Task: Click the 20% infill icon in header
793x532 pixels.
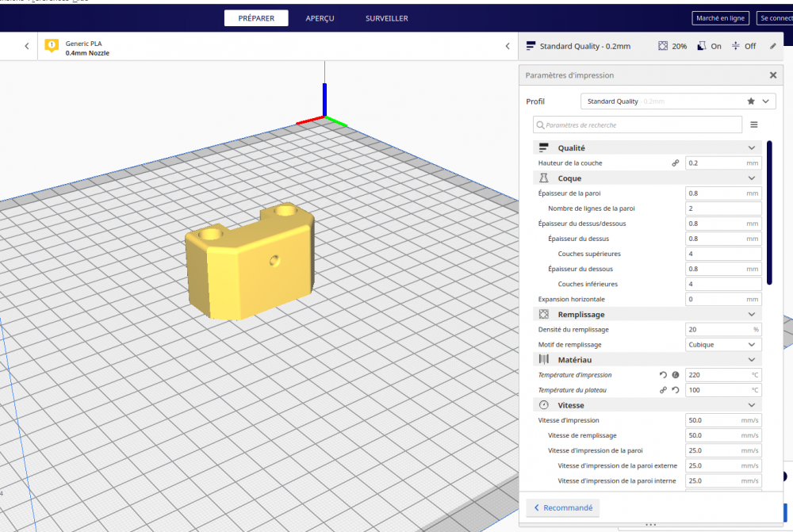Action: (x=662, y=46)
